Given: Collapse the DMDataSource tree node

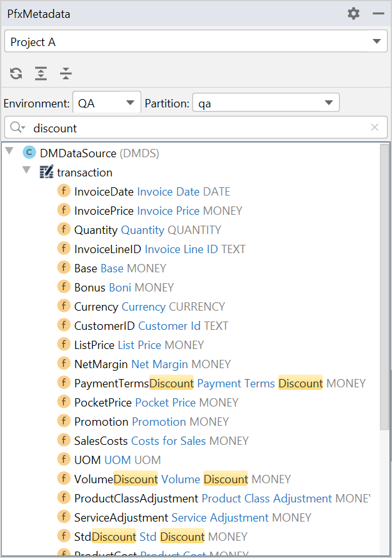Looking at the screenshot, I should [x=9, y=153].
